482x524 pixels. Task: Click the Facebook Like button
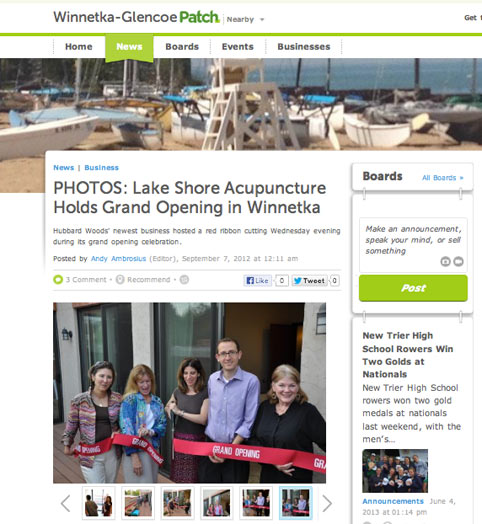coord(258,281)
